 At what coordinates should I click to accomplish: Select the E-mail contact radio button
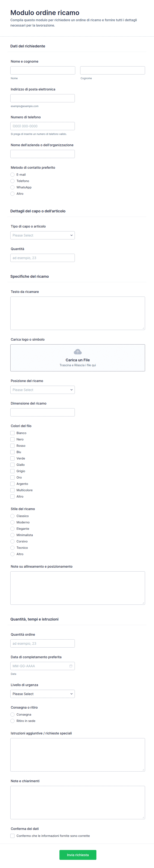[12, 175]
